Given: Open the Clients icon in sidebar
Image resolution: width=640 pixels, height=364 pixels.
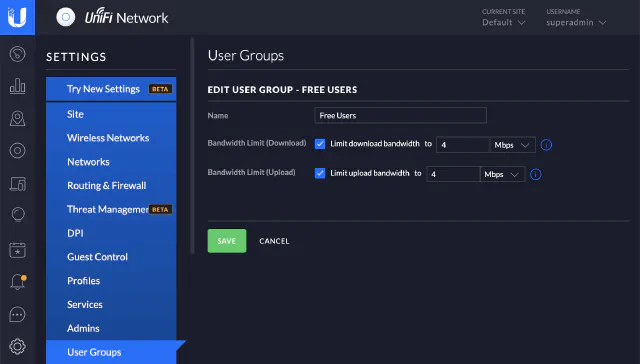Looking at the screenshot, I should coord(17,184).
